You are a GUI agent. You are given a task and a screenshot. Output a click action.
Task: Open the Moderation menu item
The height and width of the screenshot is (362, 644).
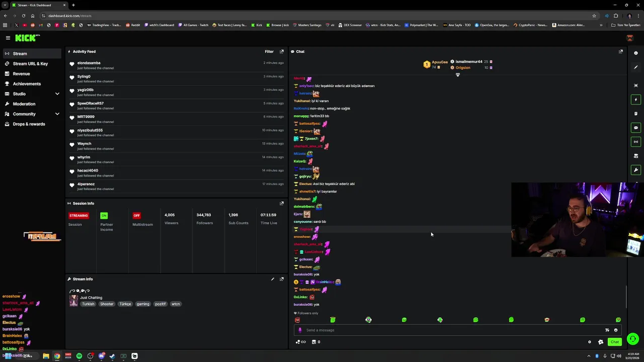pos(24,104)
